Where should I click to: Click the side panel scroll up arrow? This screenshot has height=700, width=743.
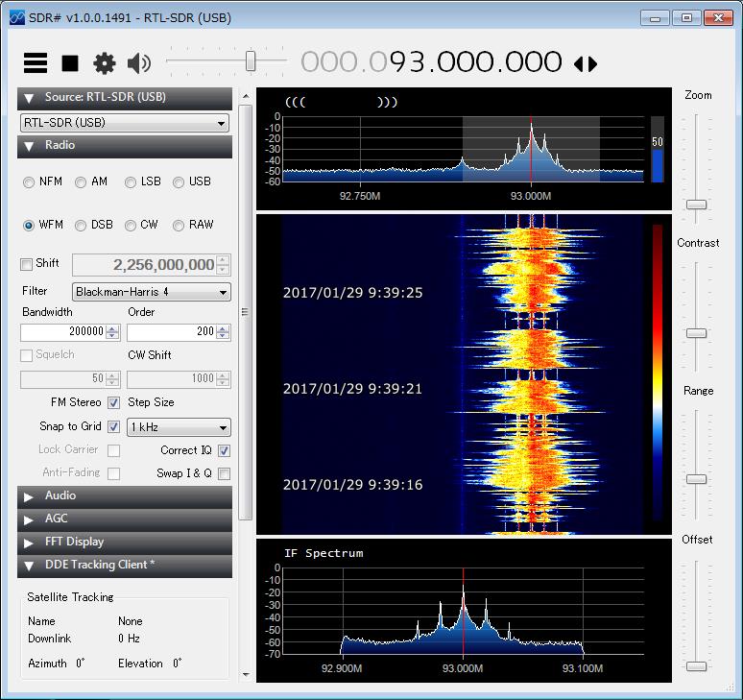click(246, 96)
